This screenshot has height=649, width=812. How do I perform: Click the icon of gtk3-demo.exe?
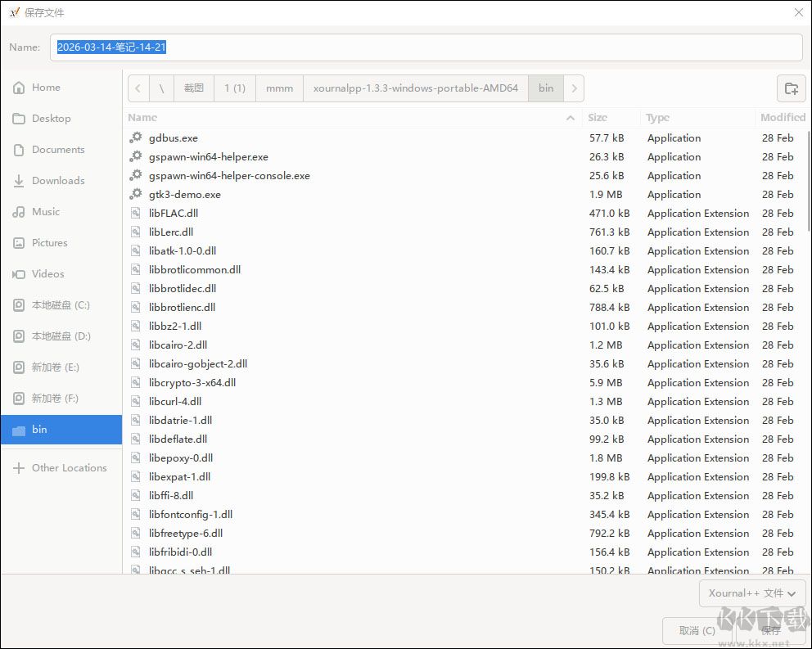pyautogui.click(x=136, y=194)
